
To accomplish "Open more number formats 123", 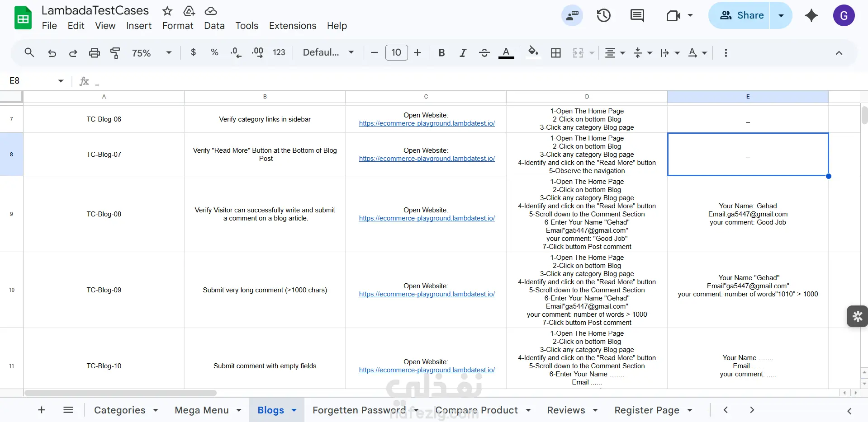I will (279, 52).
